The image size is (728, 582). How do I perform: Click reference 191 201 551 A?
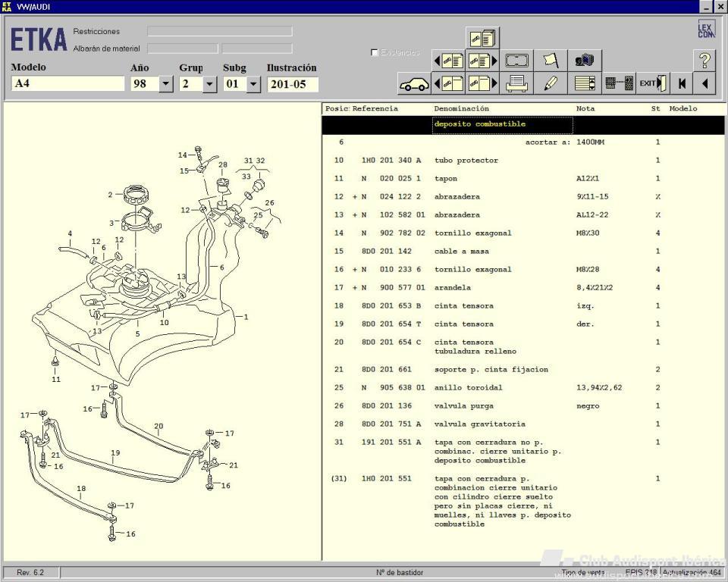[391, 443]
